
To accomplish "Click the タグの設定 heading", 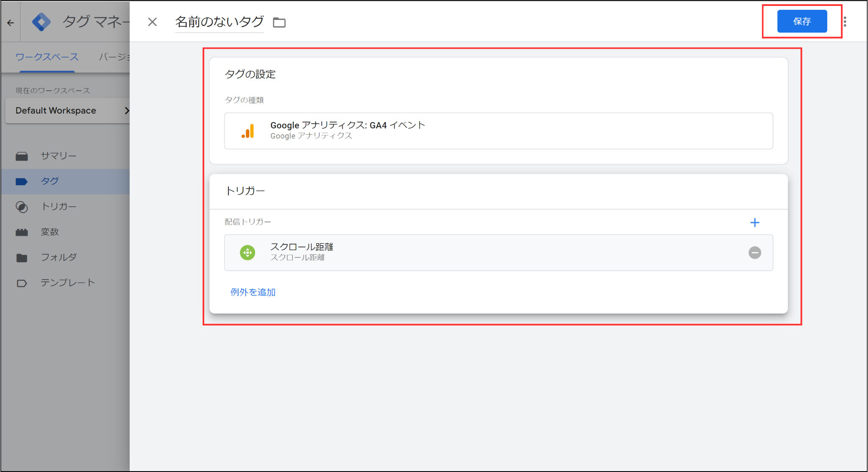I will click(x=250, y=74).
